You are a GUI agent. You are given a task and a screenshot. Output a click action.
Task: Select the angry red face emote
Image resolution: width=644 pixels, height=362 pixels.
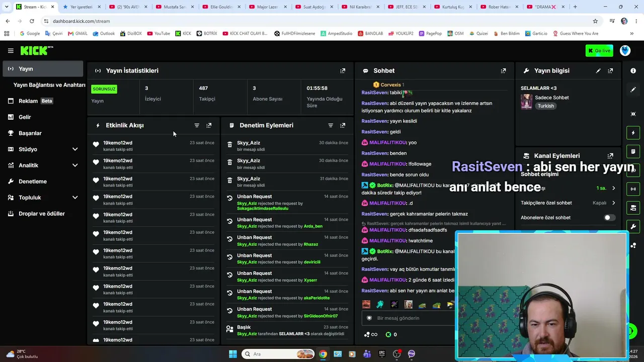366,304
